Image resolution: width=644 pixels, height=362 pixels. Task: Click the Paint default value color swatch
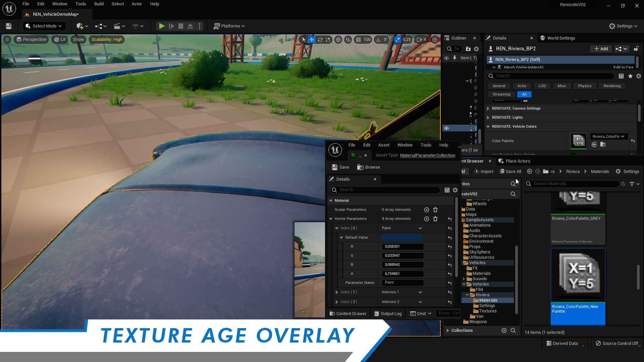[x=402, y=237]
